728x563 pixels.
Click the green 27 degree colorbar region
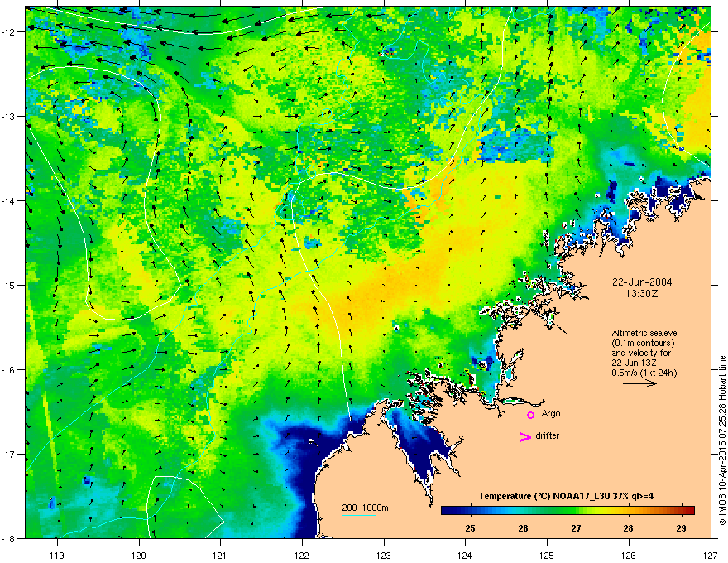(x=576, y=510)
